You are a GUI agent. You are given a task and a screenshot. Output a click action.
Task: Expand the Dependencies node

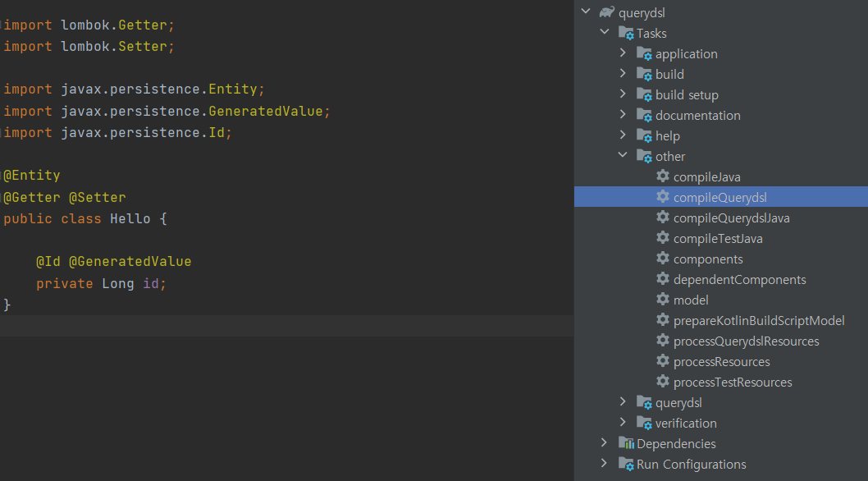point(604,442)
